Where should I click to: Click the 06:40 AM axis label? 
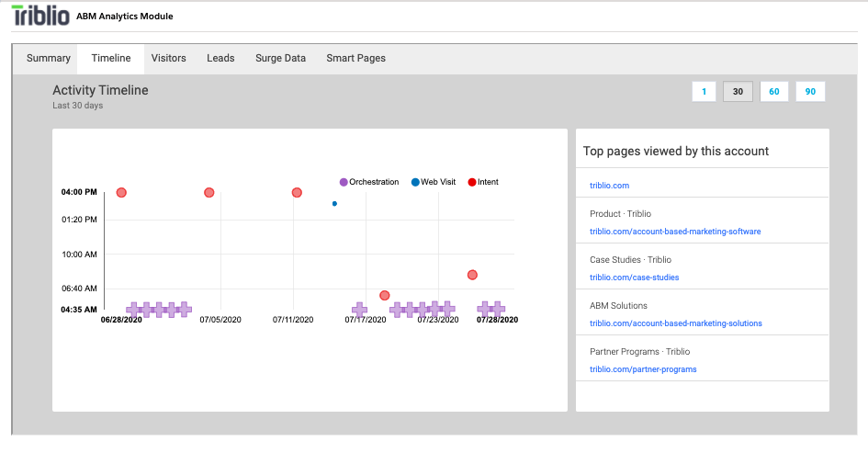[79, 288]
